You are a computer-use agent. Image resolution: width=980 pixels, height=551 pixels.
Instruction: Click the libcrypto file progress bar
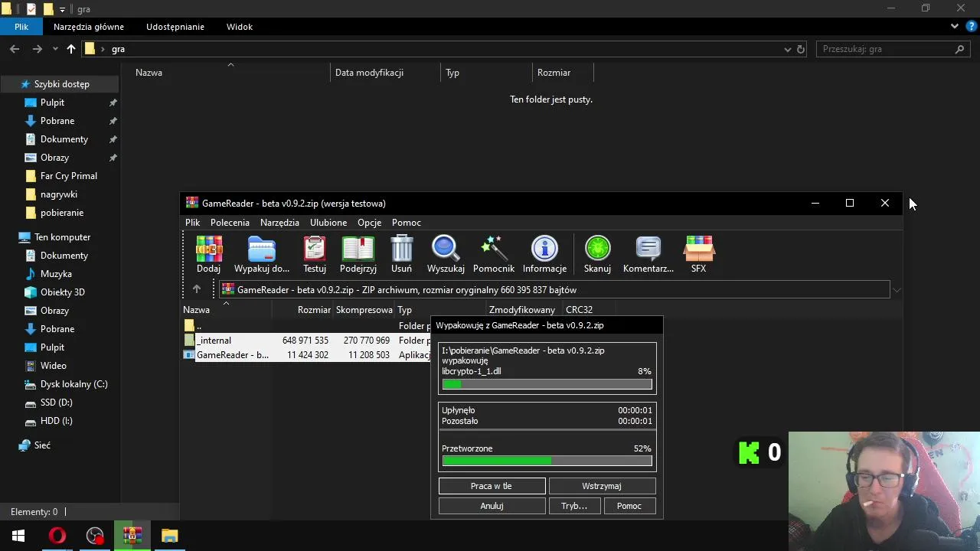pyautogui.click(x=547, y=384)
